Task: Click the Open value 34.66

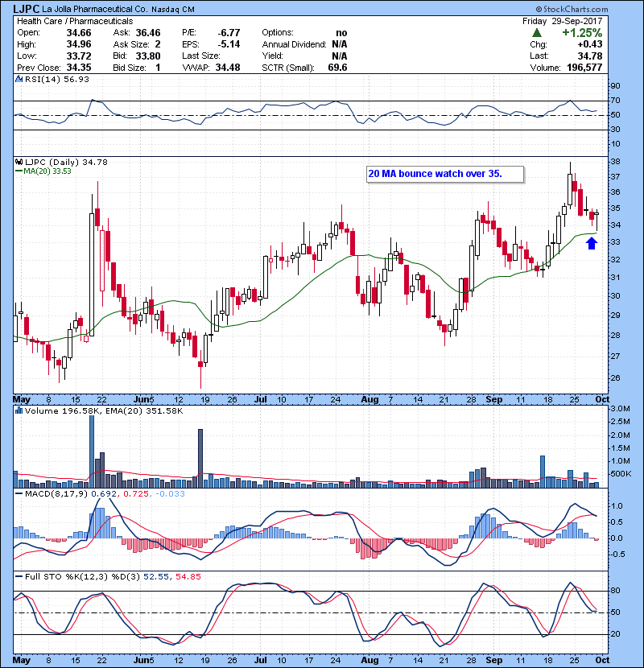Action: tap(79, 33)
